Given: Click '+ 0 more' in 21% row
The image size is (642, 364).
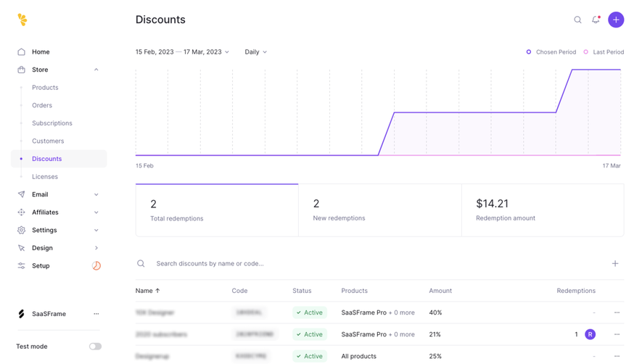Looking at the screenshot, I should [x=402, y=334].
